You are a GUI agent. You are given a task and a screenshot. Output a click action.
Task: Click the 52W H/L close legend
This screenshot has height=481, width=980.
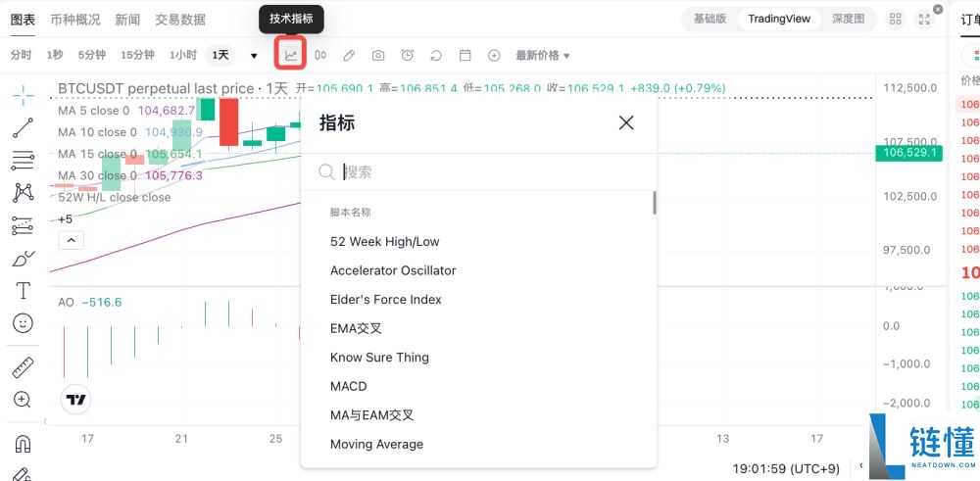click(x=115, y=198)
